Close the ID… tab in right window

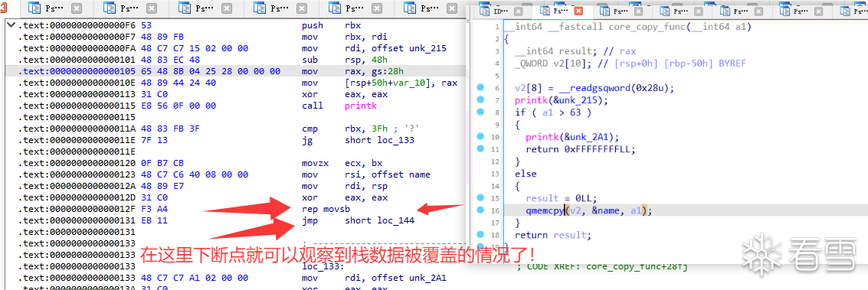(518, 11)
